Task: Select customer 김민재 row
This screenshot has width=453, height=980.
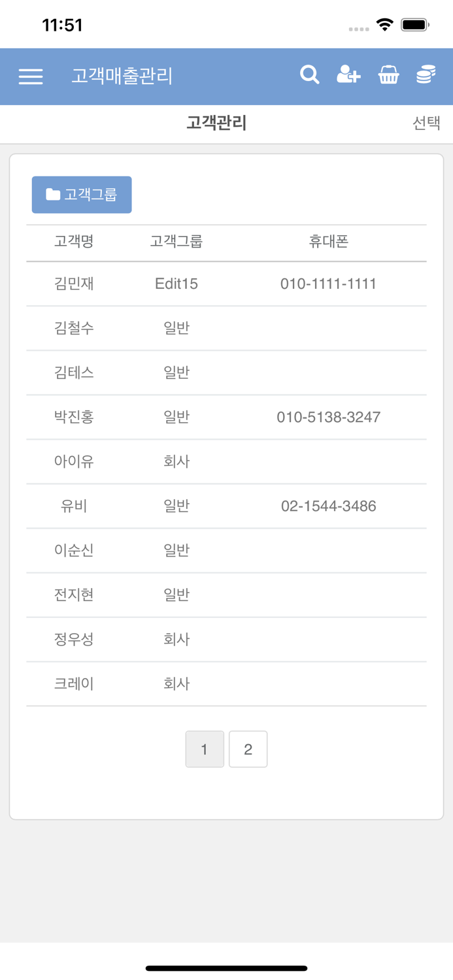Action: (x=74, y=284)
